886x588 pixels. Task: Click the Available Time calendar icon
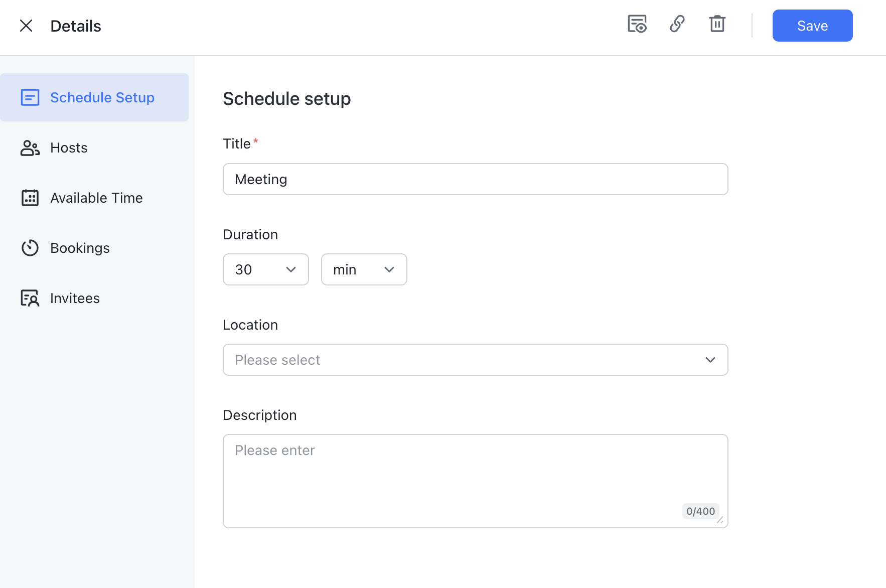tap(30, 198)
